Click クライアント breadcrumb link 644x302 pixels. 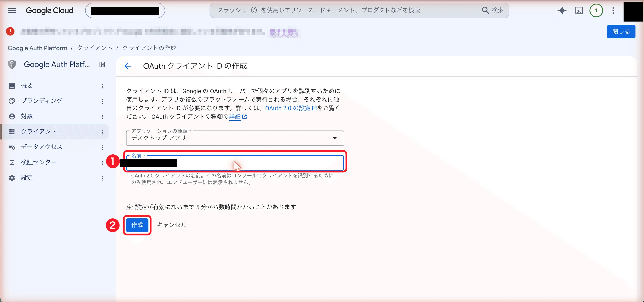[95, 48]
